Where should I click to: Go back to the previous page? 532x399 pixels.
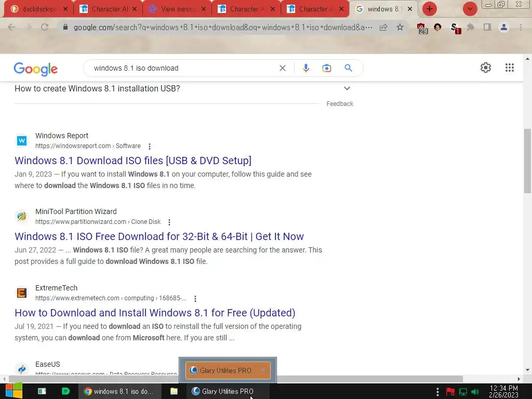point(11,27)
